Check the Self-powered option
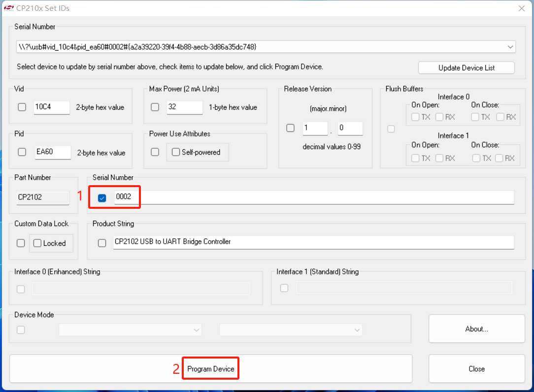Viewport: 534px width, 392px height. click(x=176, y=152)
